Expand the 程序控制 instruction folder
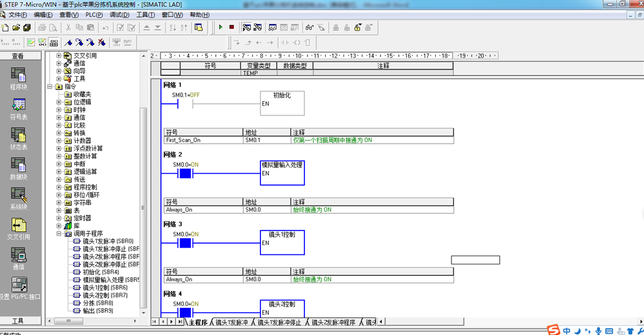Viewport: 644px width, 335px height. coord(58,187)
